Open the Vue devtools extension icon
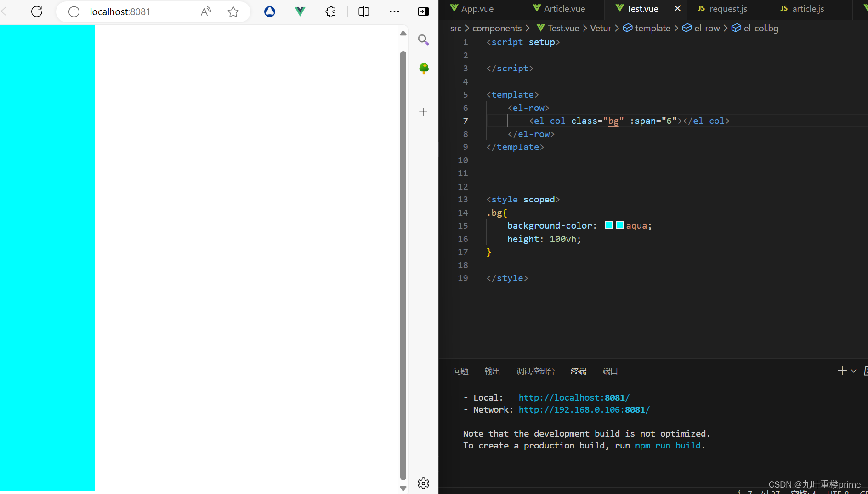Screen dimensions: 868x494 coord(300,11)
